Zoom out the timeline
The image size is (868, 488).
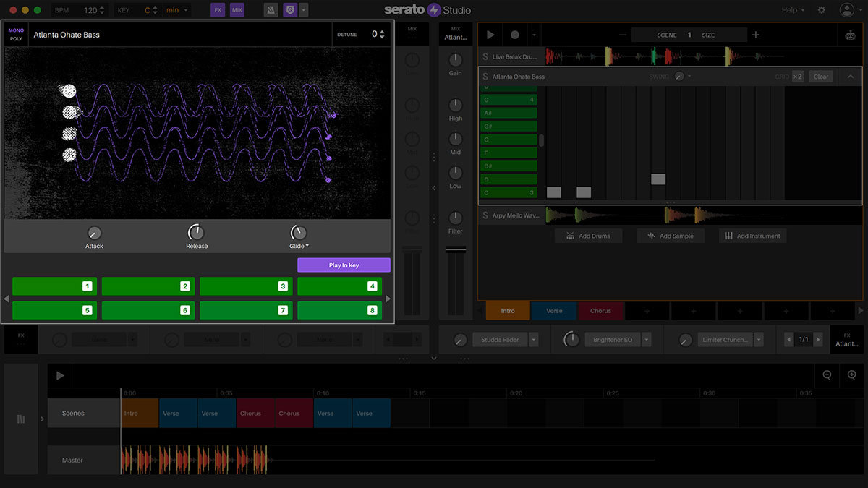point(827,374)
